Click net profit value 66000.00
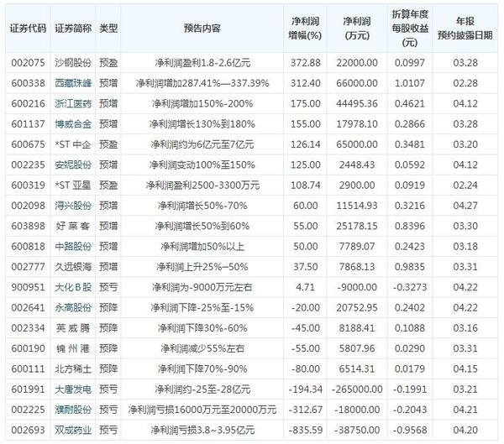 (357, 83)
